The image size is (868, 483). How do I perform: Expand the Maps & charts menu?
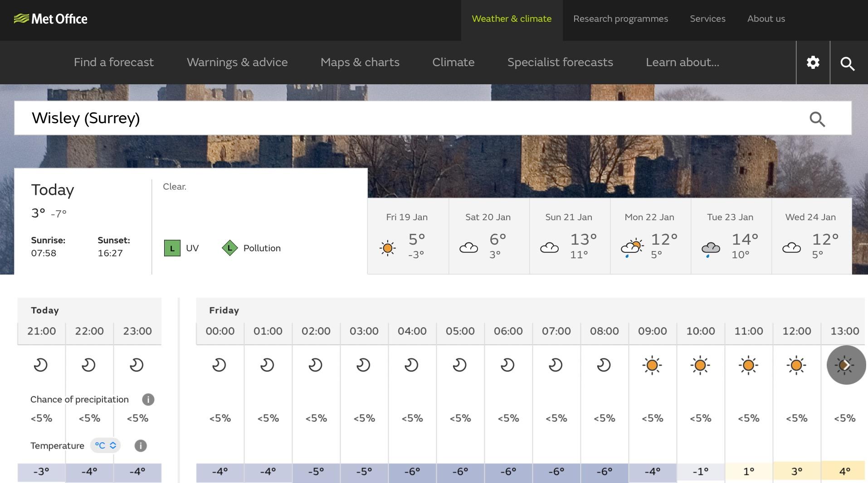click(x=360, y=63)
